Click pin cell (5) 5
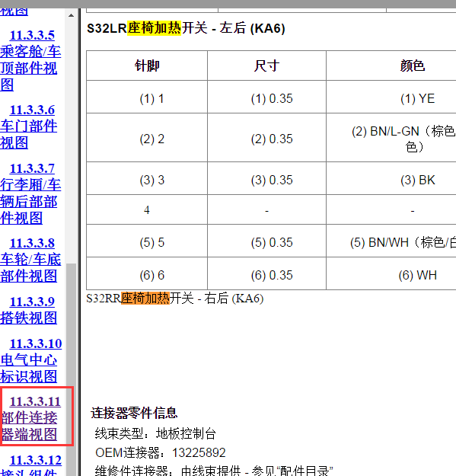 click(x=147, y=241)
